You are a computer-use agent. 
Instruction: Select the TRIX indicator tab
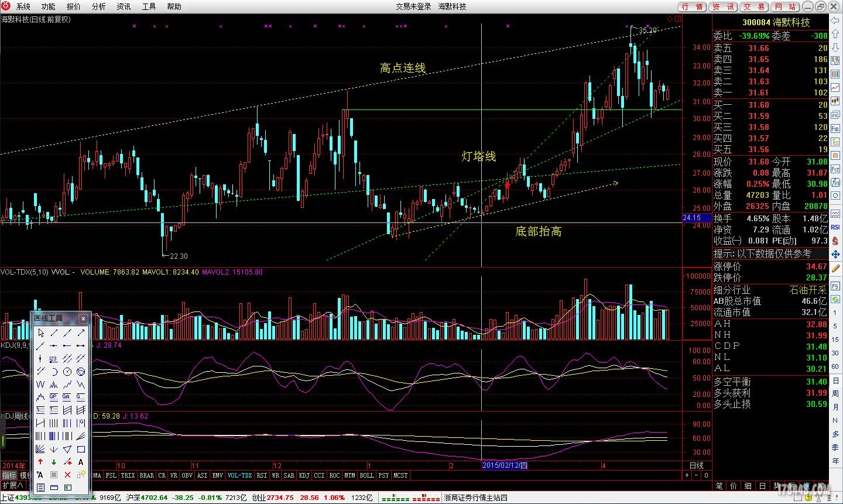[128, 475]
